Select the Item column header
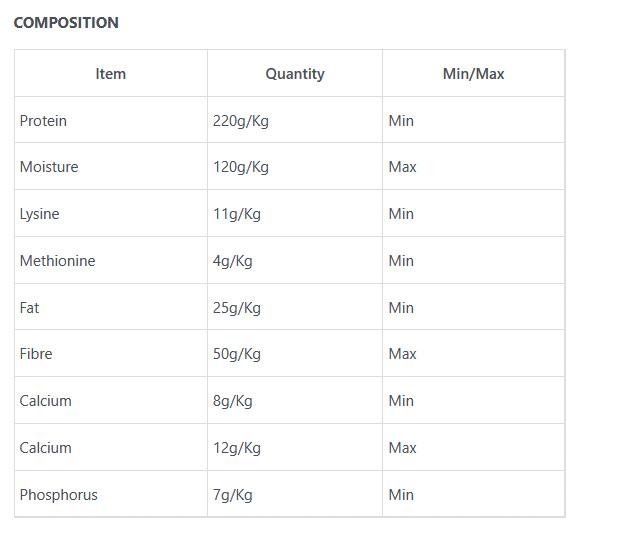 pyautogui.click(x=111, y=74)
